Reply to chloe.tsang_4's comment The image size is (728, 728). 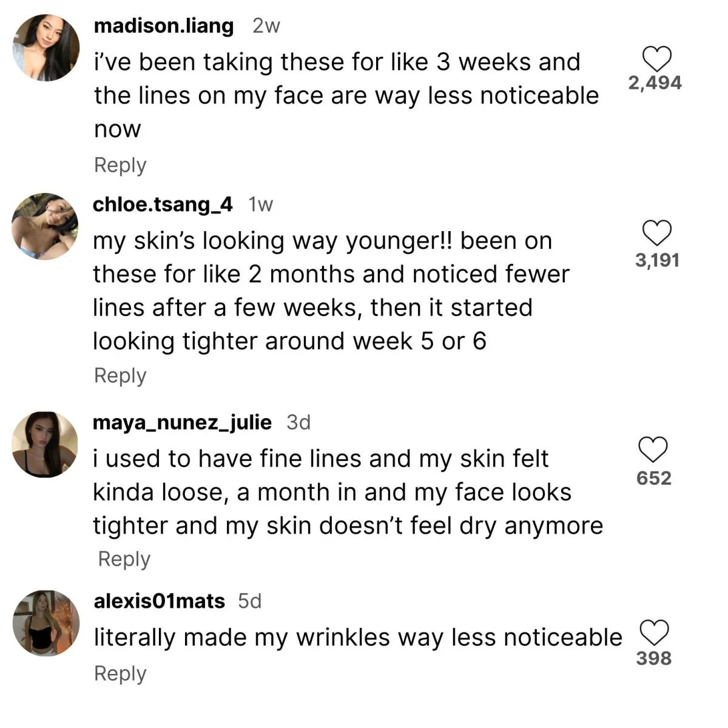120,376
